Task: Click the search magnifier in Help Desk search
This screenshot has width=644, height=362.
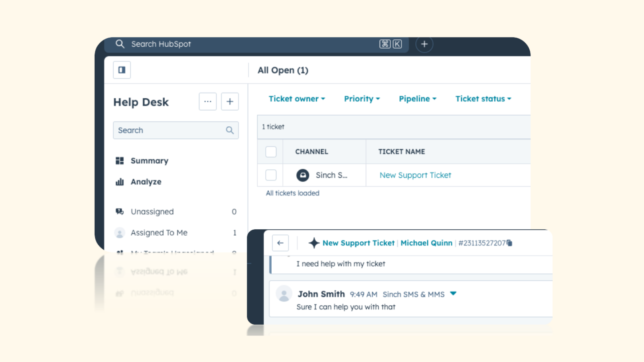Action: point(229,130)
